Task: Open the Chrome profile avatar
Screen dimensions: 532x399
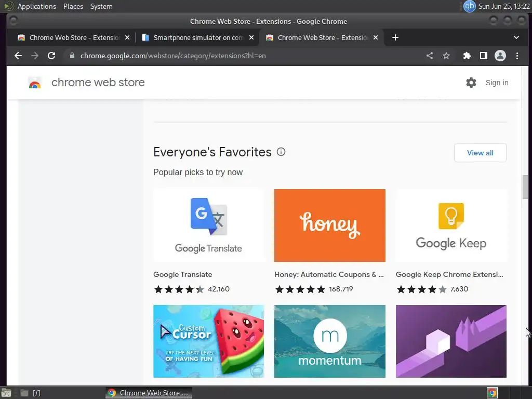Action: coord(500,56)
